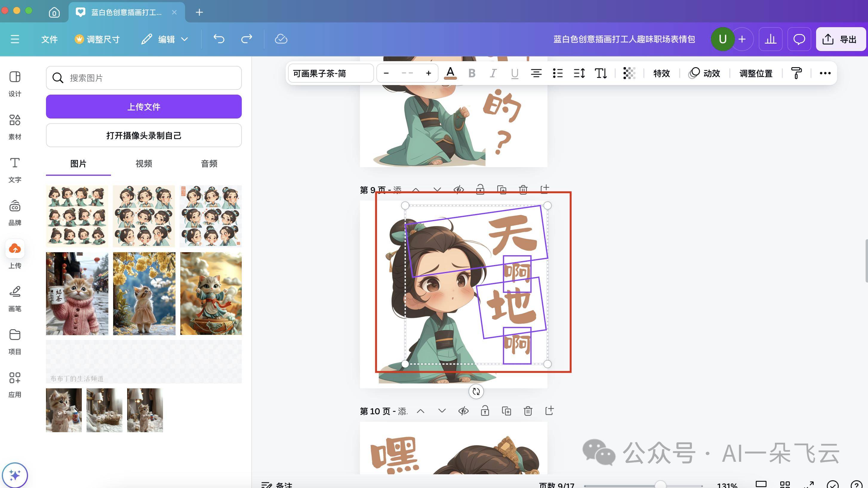
Task: Open the text transparency settings icon
Action: pyautogui.click(x=629, y=73)
